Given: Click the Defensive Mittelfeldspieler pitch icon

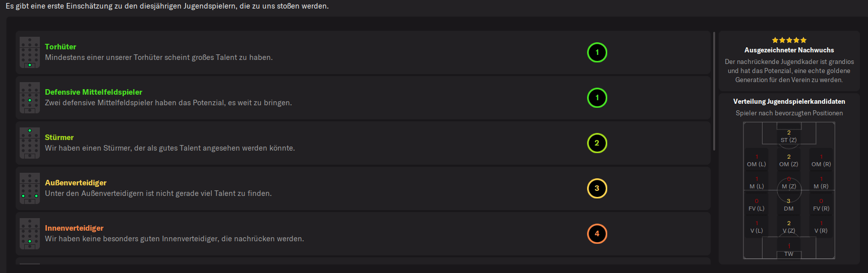Looking at the screenshot, I should pyautogui.click(x=30, y=98).
